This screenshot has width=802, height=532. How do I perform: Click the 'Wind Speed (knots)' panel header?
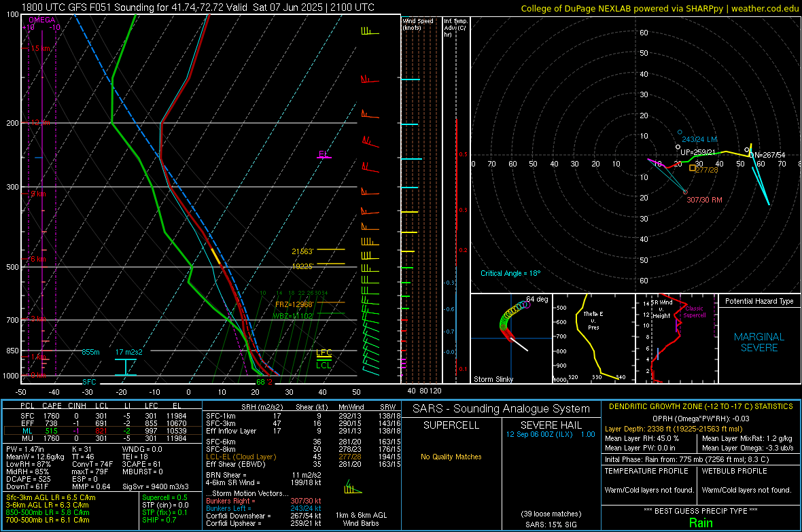[x=418, y=24]
